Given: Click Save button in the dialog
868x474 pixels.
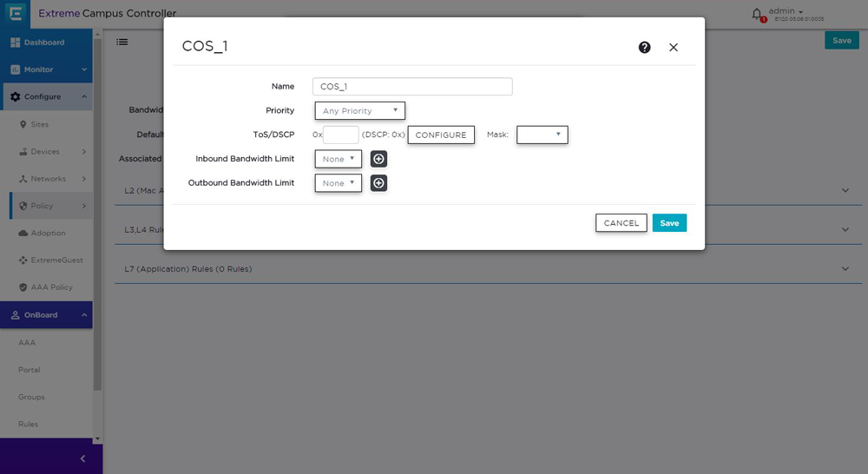Looking at the screenshot, I should point(669,223).
